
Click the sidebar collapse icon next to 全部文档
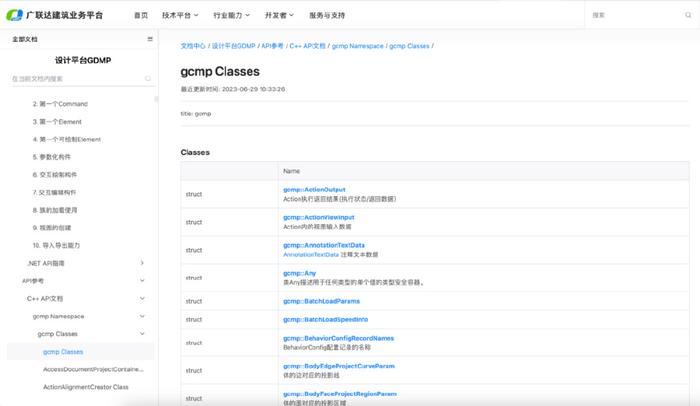150,39
